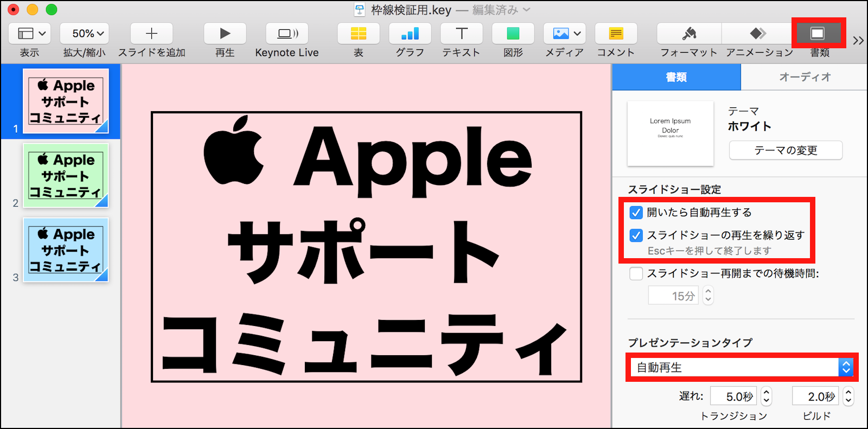Insert a table using the 表 icon
Screen dimensions: 868x429
point(359,34)
